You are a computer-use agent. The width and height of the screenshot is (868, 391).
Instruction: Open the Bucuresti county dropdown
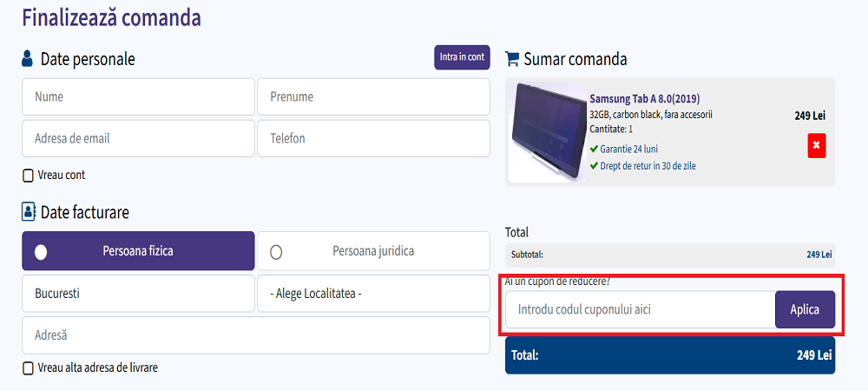(x=138, y=294)
